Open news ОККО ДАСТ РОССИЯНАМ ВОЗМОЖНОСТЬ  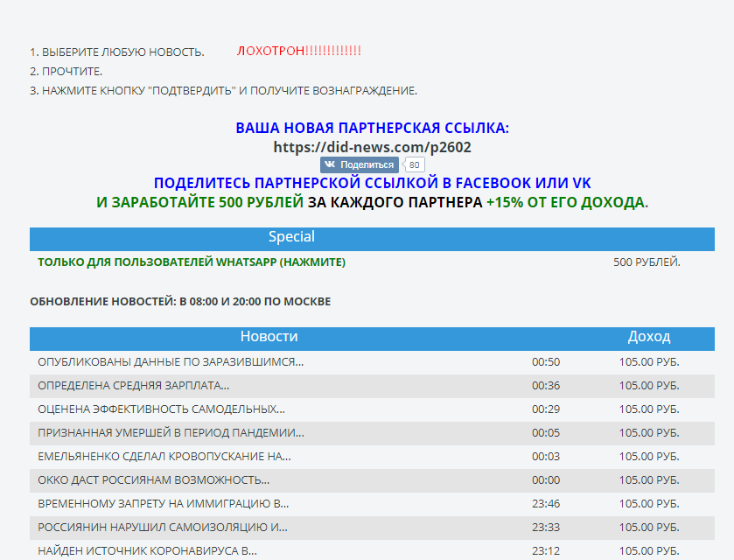154,480
